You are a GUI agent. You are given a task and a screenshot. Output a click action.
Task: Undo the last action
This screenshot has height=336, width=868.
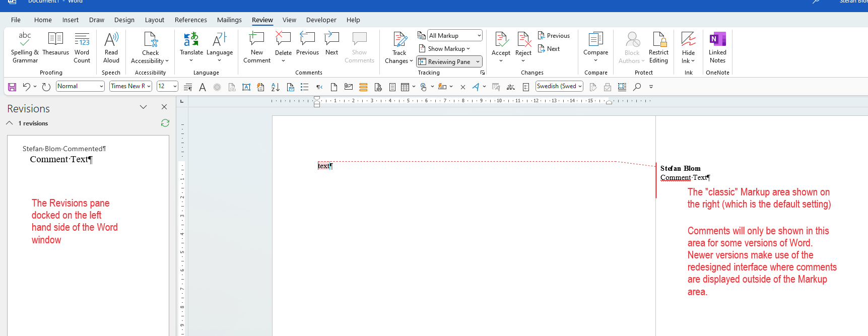tap(26, 87)
